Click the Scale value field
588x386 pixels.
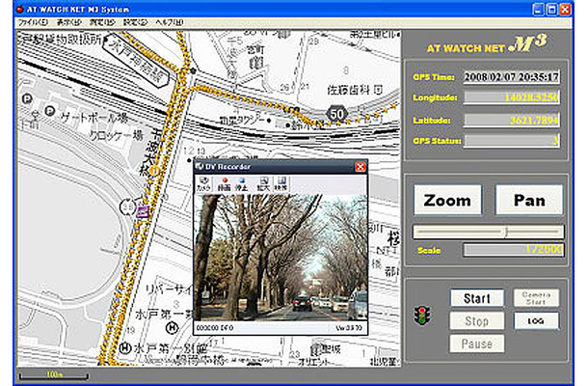pos(513,250)
